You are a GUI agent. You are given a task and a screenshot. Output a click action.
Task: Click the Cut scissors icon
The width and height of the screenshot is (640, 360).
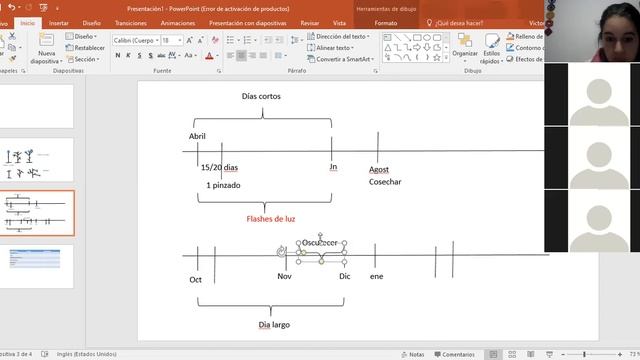12,36
